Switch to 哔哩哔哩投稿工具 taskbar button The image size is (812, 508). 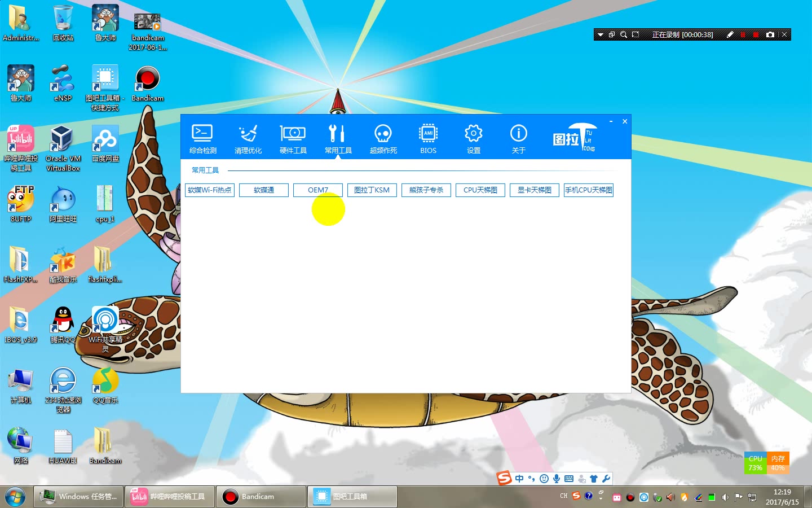click(x=170, y=497)
